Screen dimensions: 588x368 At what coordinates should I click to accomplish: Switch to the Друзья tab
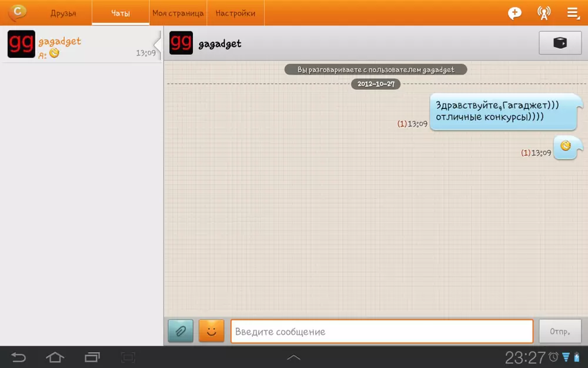coord(63,13)
